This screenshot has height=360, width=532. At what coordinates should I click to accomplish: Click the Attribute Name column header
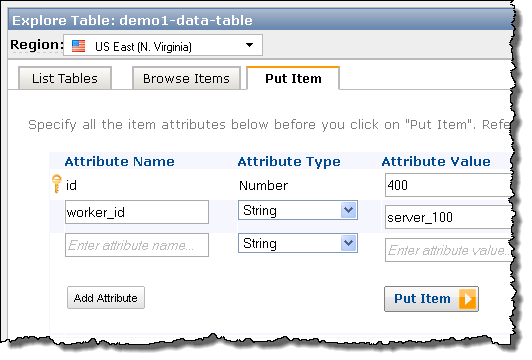(119, 162)
